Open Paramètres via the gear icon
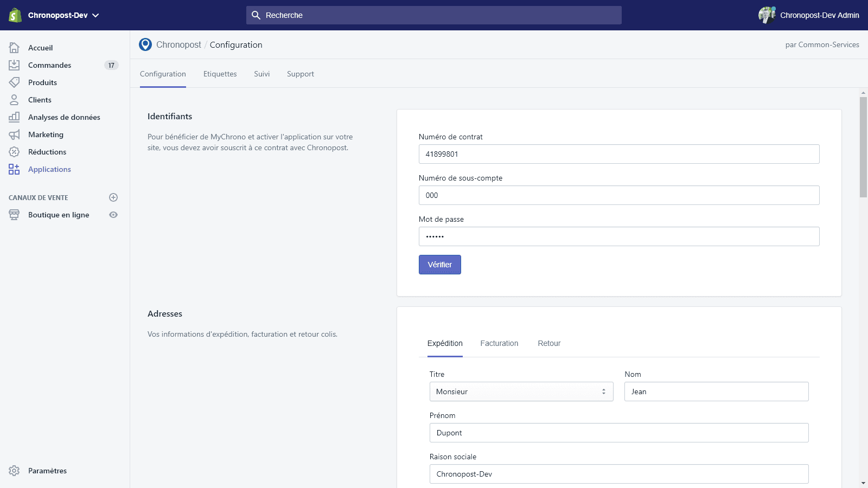Image resolution: width=868 pixels, height=488 pixels. [14, 471]
